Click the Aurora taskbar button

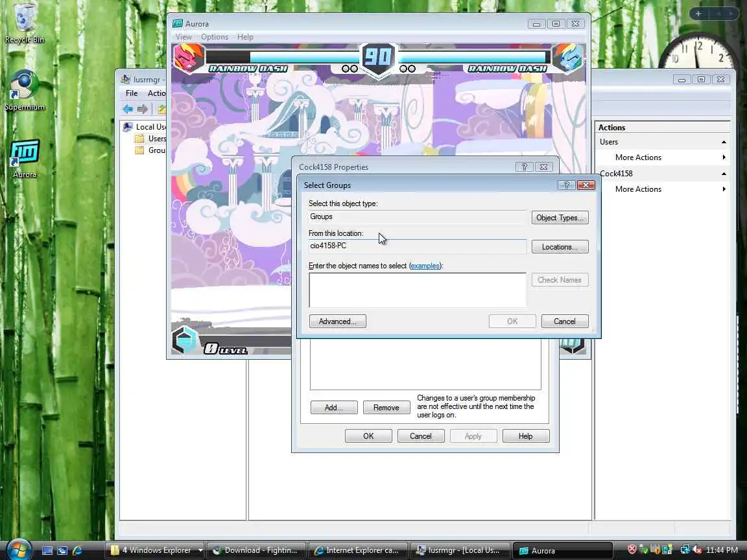[562, 550]
